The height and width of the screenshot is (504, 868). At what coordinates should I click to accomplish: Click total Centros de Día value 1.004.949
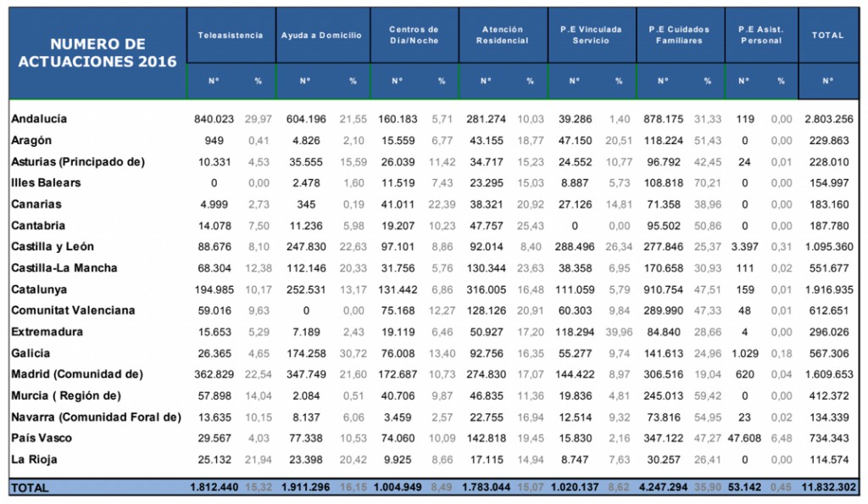398,488
